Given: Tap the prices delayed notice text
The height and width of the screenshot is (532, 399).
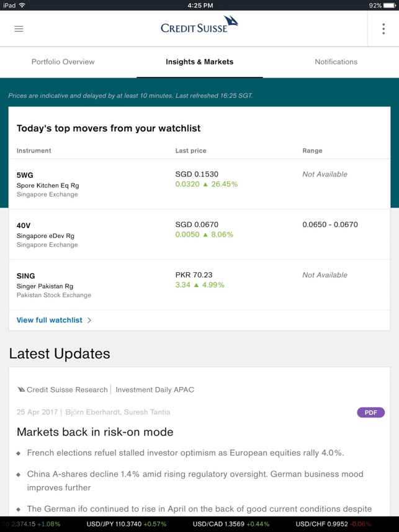Looking at the screenshot, I should 130,95.
